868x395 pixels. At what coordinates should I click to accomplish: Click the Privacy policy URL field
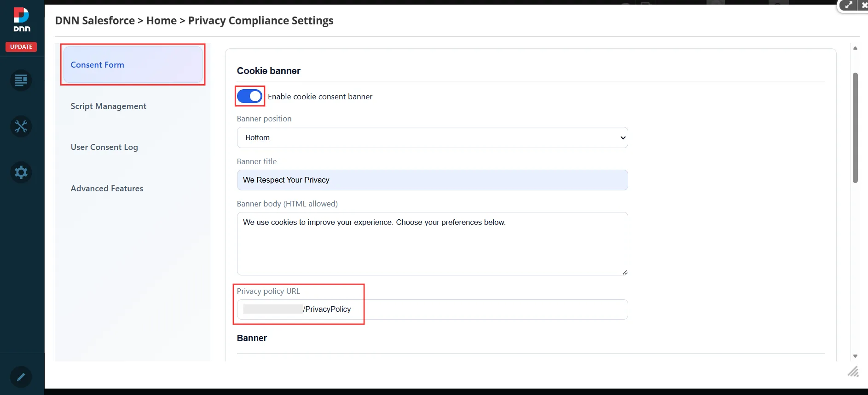pos(432,309)
